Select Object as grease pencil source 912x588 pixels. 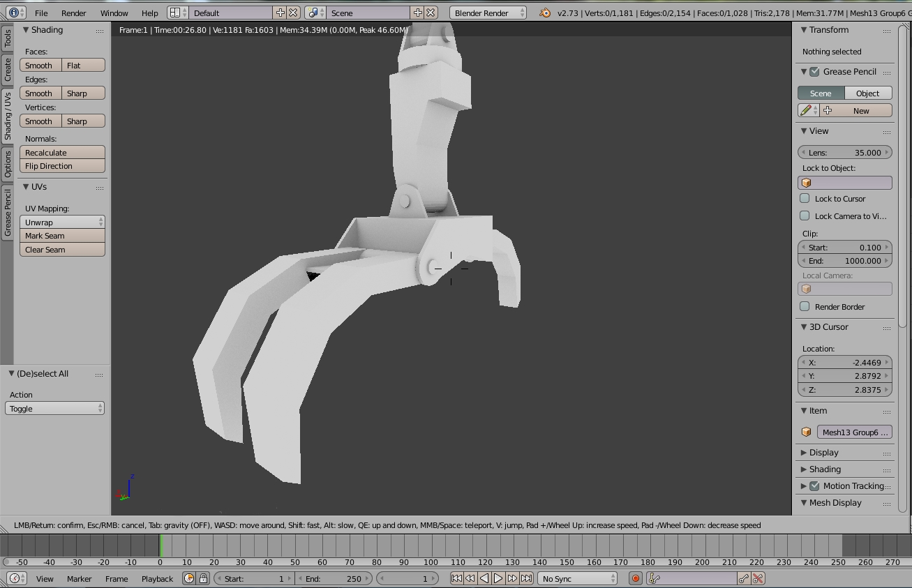868,93
